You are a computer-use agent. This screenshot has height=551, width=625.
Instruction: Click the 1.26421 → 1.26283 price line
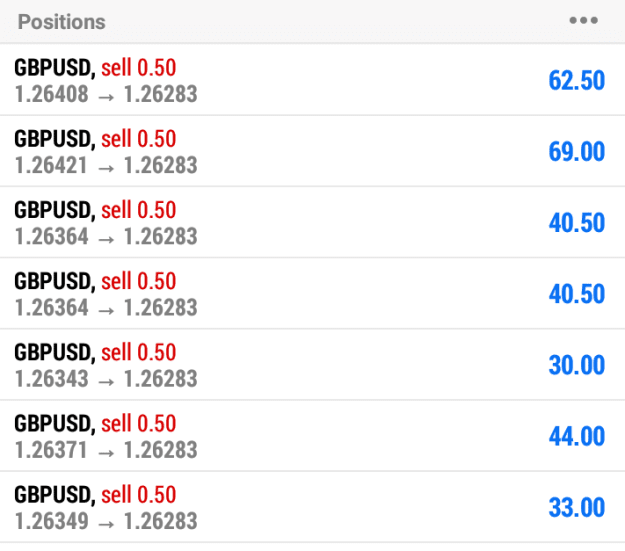[106, 165]
